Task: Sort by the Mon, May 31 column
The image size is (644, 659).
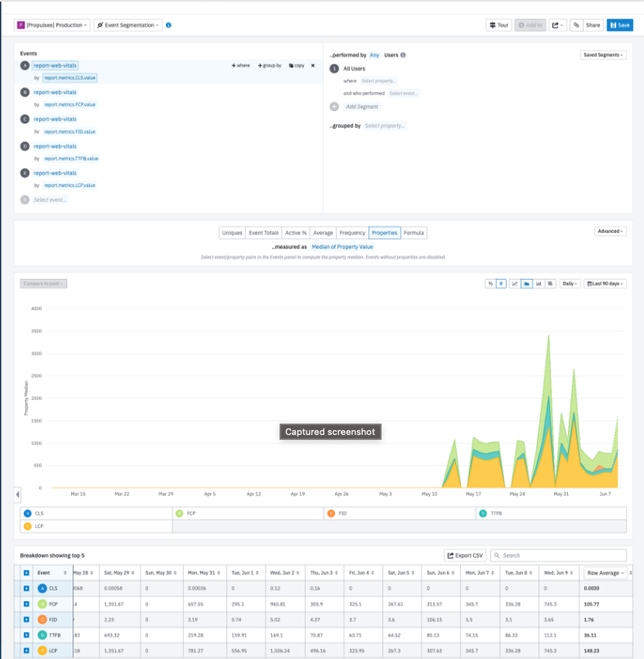Action: tap(204, 573)
